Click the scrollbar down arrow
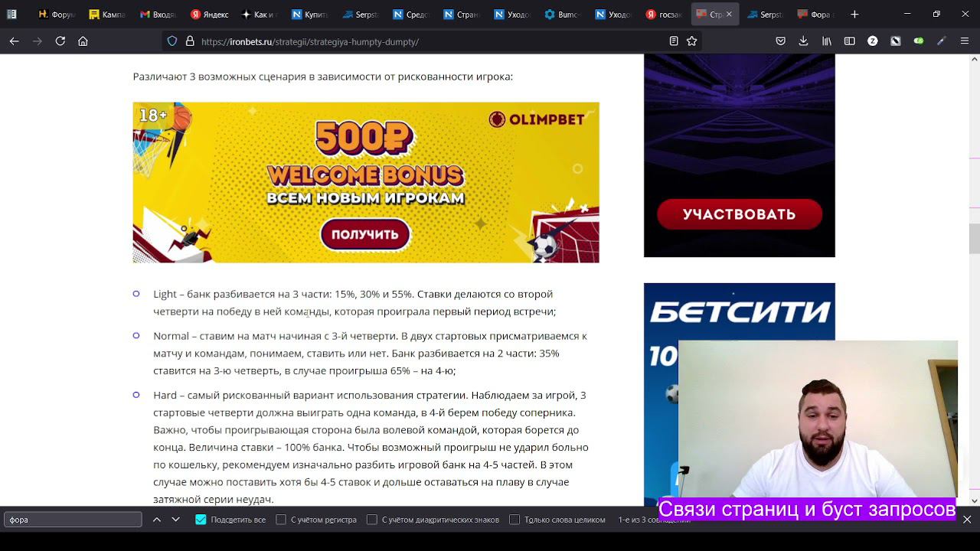The image size is (980, 551). coord(974,500)
